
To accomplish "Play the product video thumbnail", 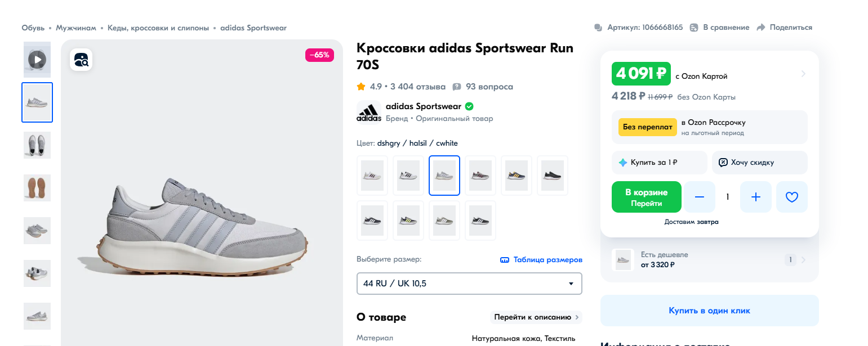I will click(x=37, y=59).
